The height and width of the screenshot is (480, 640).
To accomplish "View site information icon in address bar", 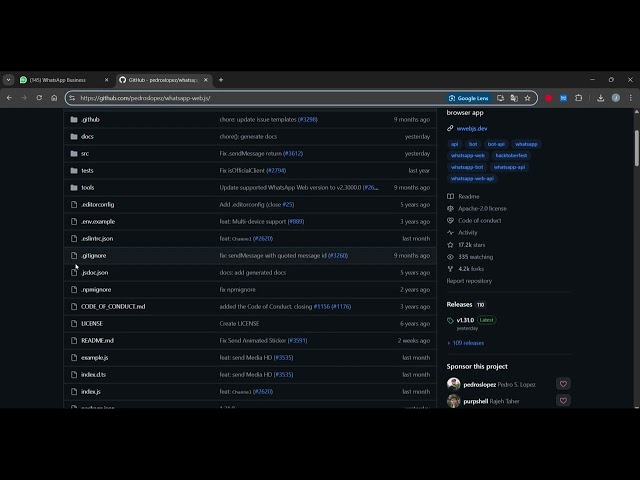I will tap(72, 98).
